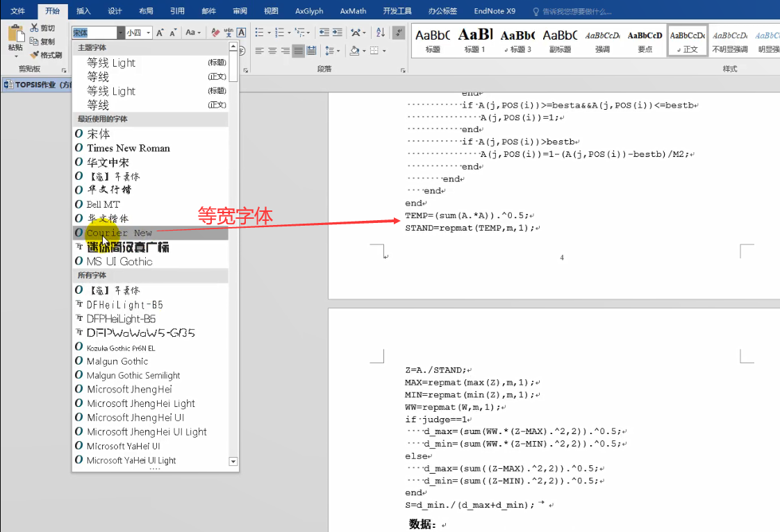Decrease font size with the smaller A icon
Viewport: 780px width, 532px height.
[x=173, y=33]
